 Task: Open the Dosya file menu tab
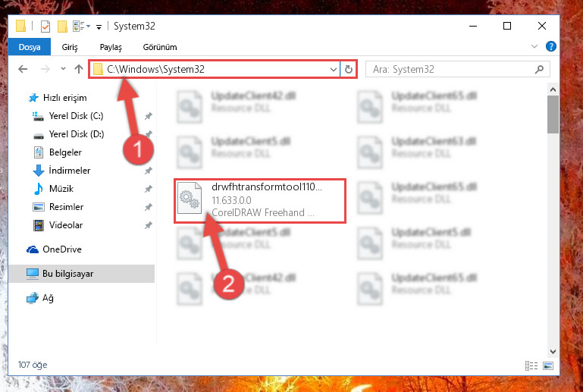[30, 47]
